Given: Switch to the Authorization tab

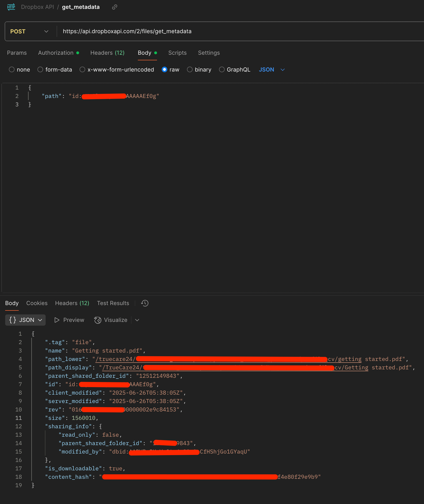Looking at the screenshot, I should [x=56, y=53].
